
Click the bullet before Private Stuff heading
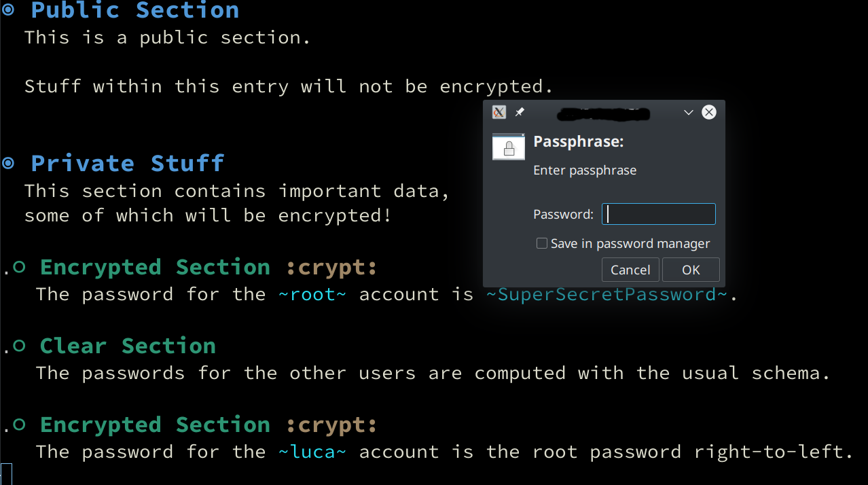point(8,163)
